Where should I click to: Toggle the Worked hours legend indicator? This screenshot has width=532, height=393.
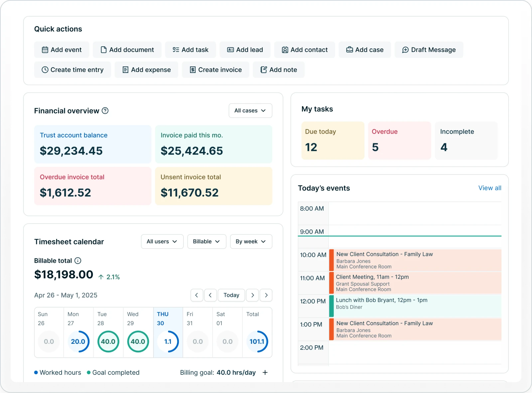[36, 372]
